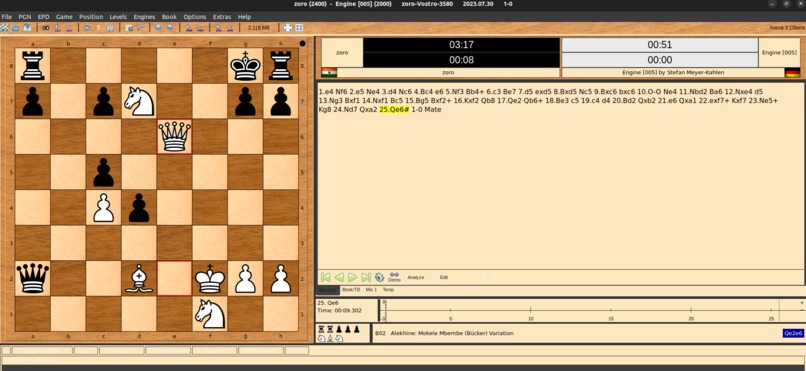Jump to the first move of game

click(x=325, y=277)
